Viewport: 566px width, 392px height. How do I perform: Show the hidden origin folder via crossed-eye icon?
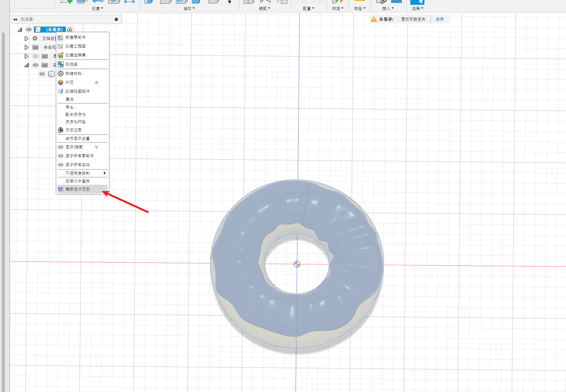[35, 56]
